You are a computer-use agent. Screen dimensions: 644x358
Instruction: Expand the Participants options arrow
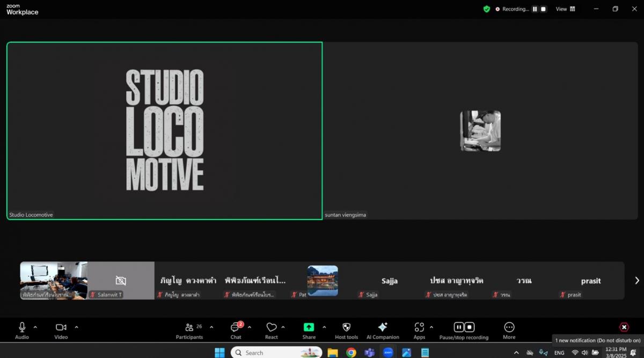click(211, 327)
